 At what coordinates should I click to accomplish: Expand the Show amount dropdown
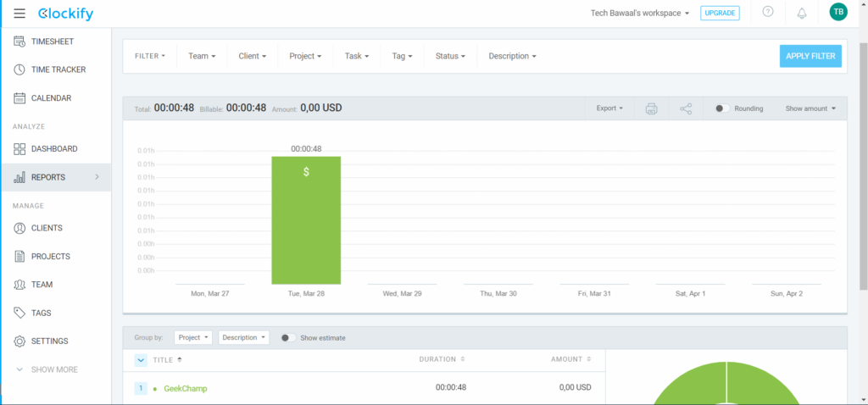(810, 108)
